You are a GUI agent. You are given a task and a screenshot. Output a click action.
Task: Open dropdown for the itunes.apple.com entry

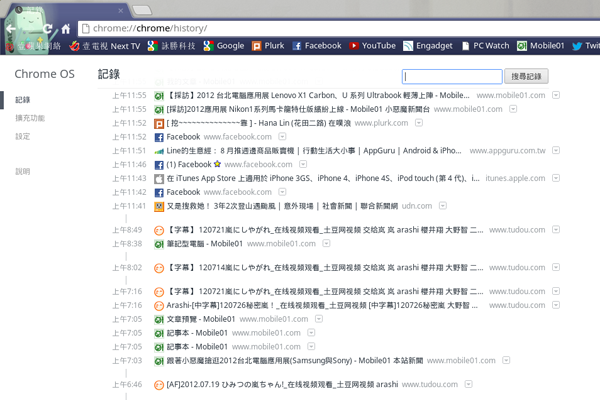point(556,178)
